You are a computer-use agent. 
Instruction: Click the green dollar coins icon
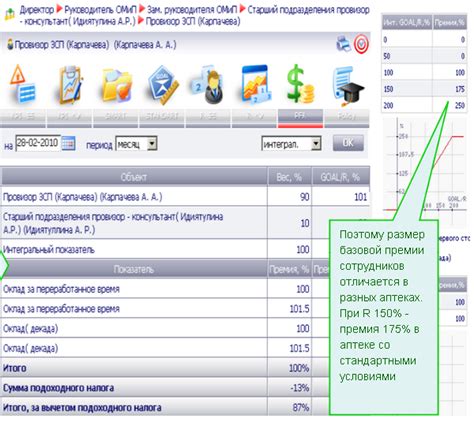[300, 84]
